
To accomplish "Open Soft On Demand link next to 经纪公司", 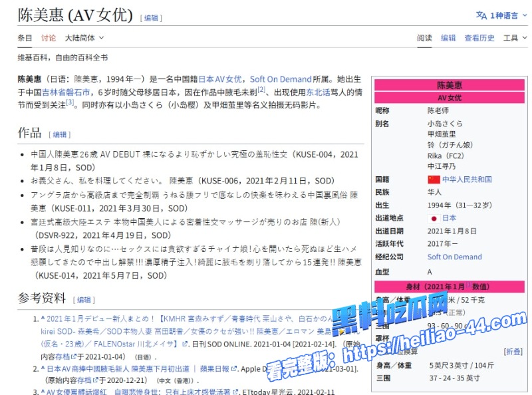I will [x=455, y=257].
